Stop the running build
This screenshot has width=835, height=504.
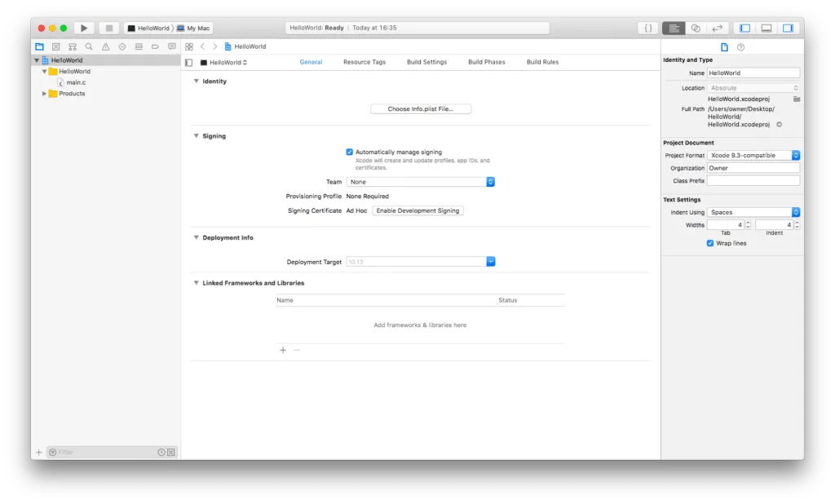tap(108, 28)
